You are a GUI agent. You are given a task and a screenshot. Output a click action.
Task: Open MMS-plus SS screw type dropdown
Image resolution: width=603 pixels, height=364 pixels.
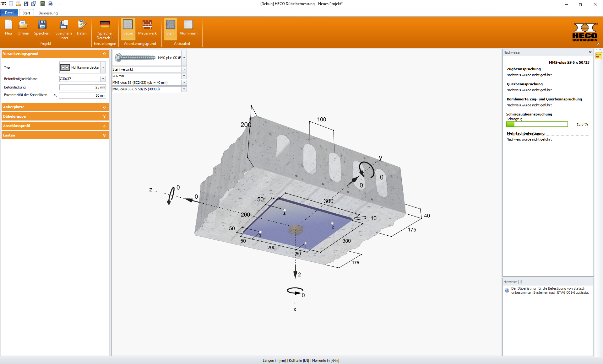tap(184, 58)
